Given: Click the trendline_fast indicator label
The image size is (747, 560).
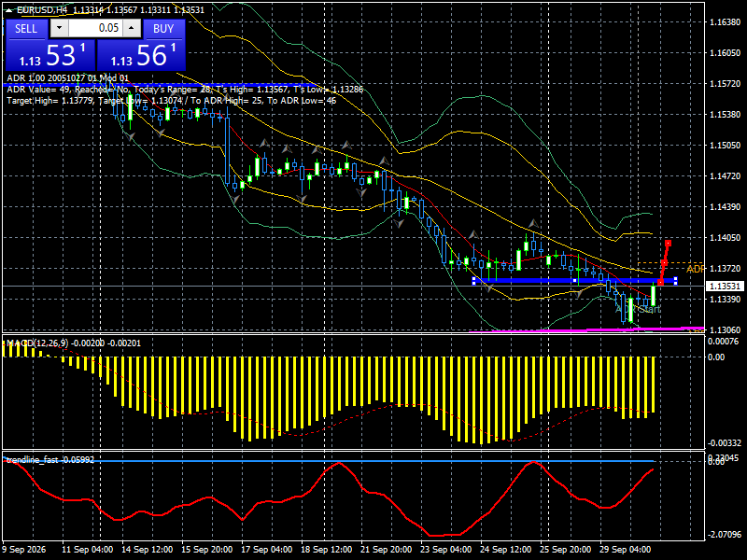Looking at the screenshot, I should point(33,459).
